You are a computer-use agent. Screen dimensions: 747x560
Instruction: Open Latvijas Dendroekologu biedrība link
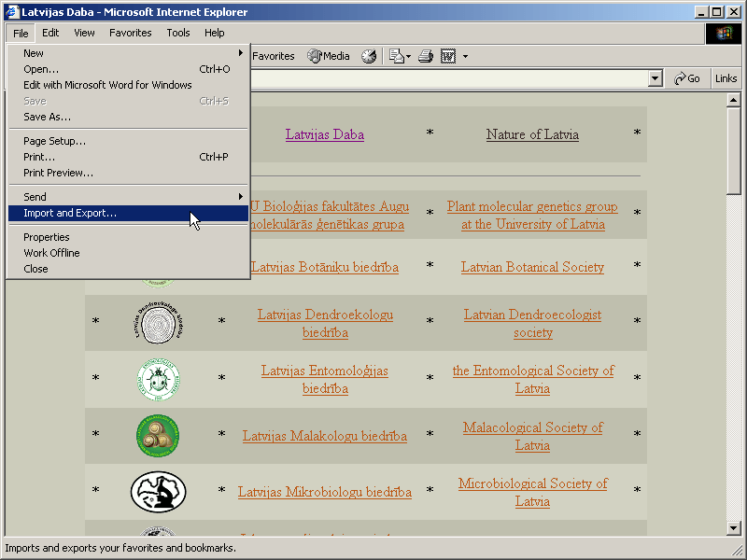click(325, 323)
